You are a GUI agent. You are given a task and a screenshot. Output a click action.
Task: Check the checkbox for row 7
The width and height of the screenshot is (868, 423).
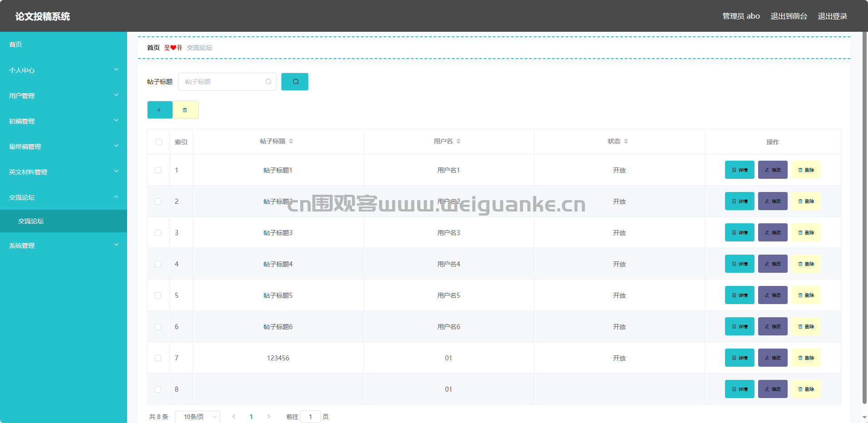158,358
